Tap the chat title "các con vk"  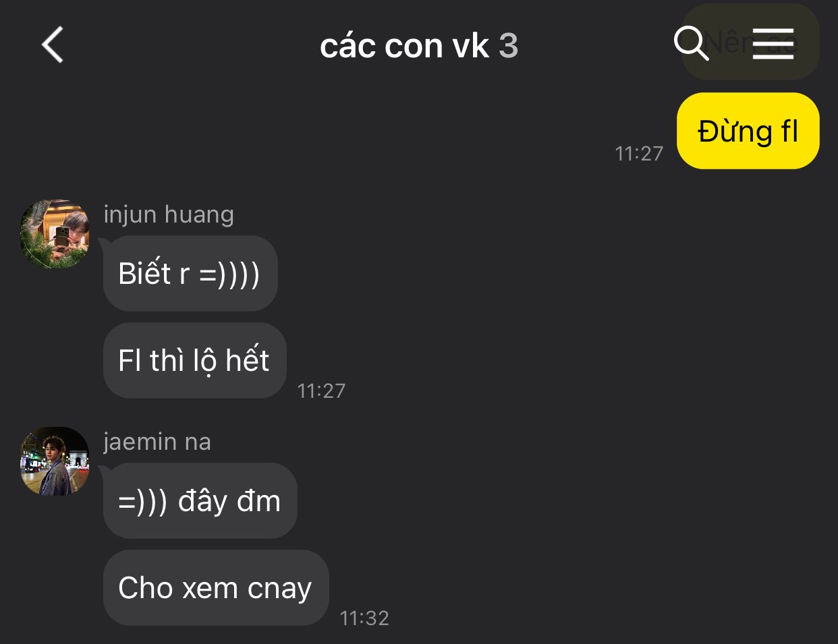(404, 46)
